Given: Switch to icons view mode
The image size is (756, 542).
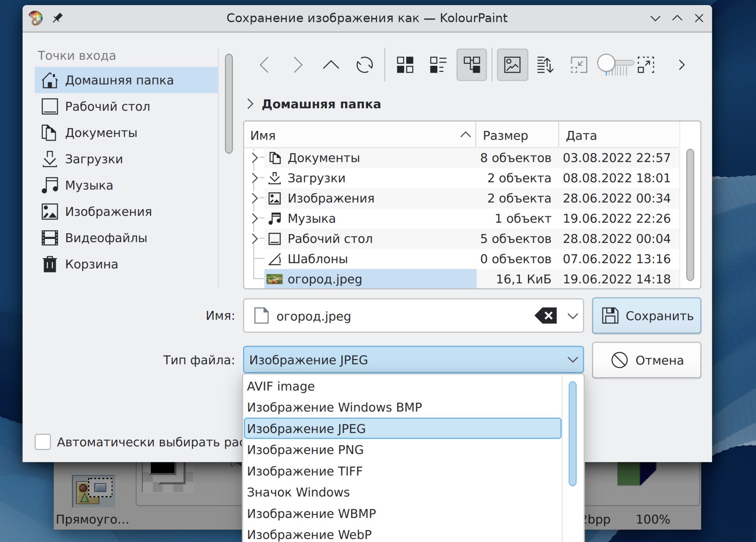Looking at the screenshot, I should point(405,65).
